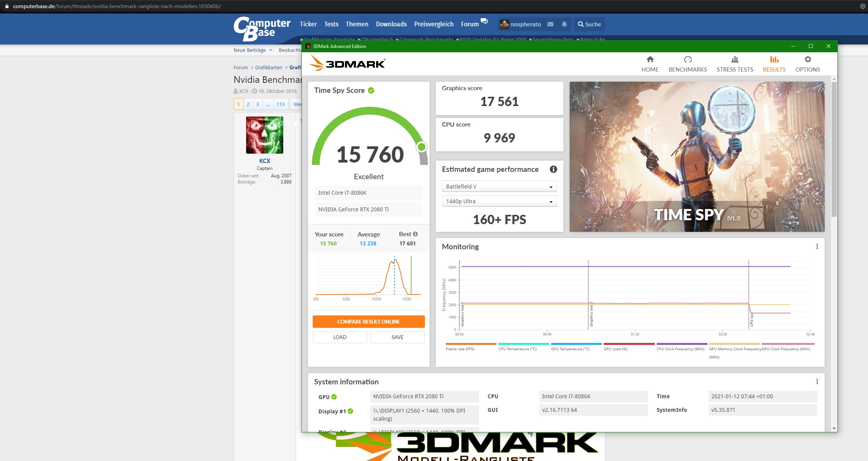Open the nospherato user account menu
Image resolution: width=868 pixels, height=461 pixels.
pyautogui.click(x=520, y=24)
